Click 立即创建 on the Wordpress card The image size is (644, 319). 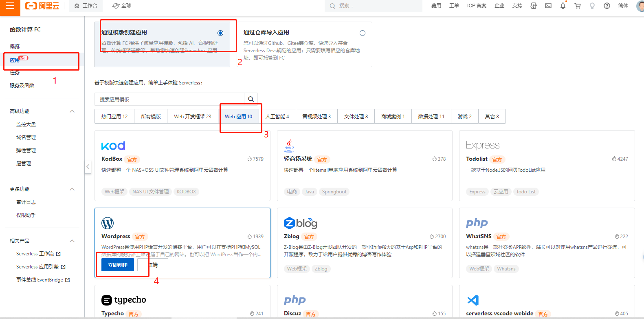[118, 265]
